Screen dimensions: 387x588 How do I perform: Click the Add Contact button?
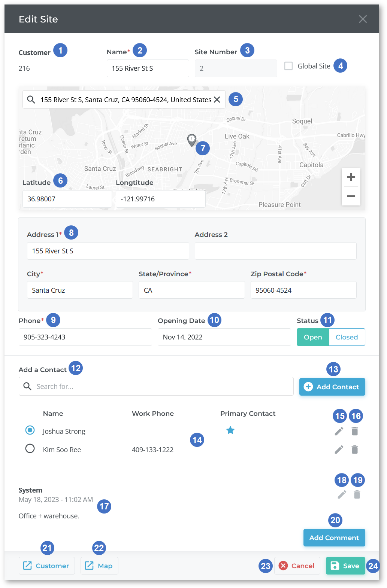point(332,387)
